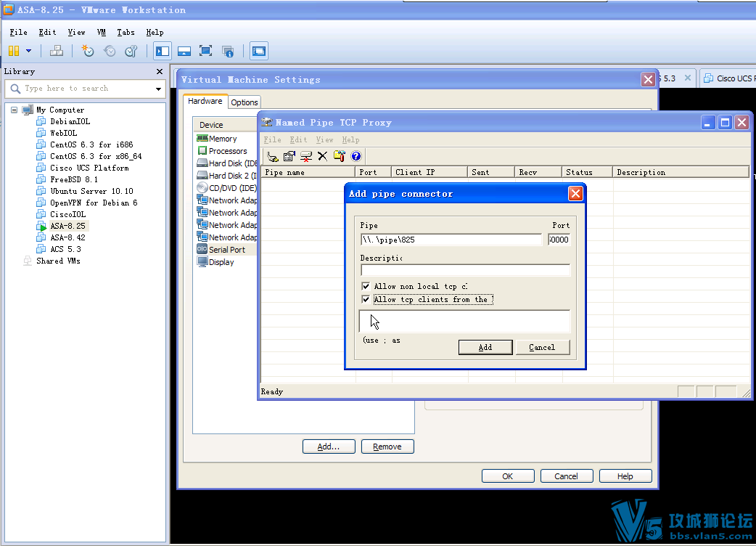This screenshot has width=756, height=546.
Task: Switch to the Hardware tab in settings
Action: (x=205, y=101)
